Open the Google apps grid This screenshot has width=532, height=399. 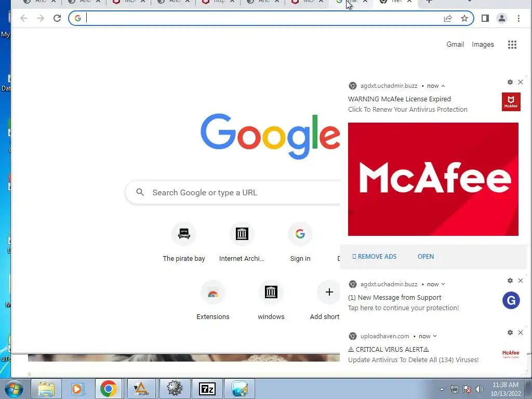(x=512, y=45)
